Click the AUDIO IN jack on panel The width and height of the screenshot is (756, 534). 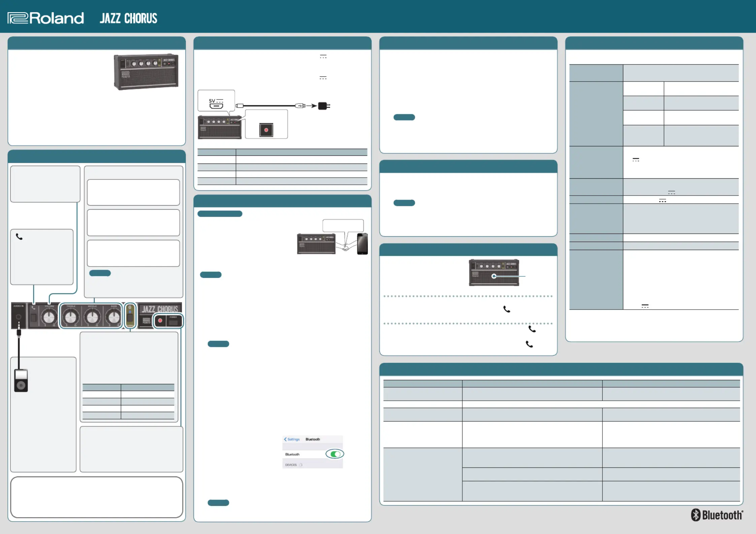[x=19, y=317]
